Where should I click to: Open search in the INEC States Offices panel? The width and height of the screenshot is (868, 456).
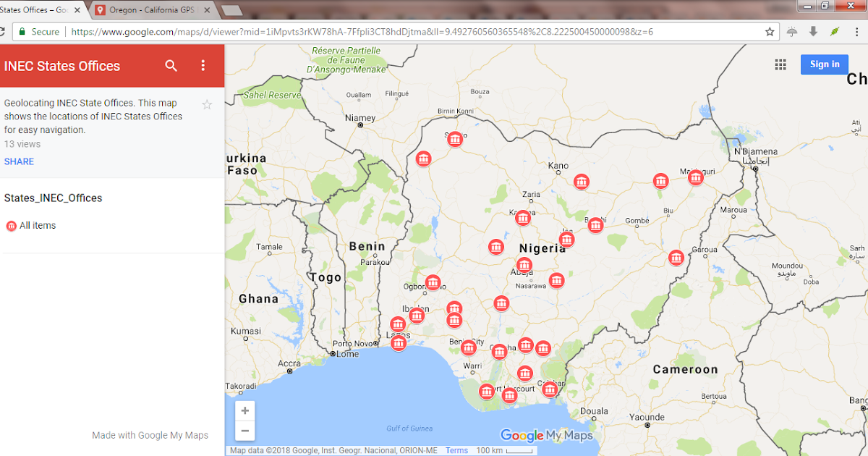click(171, 65)
